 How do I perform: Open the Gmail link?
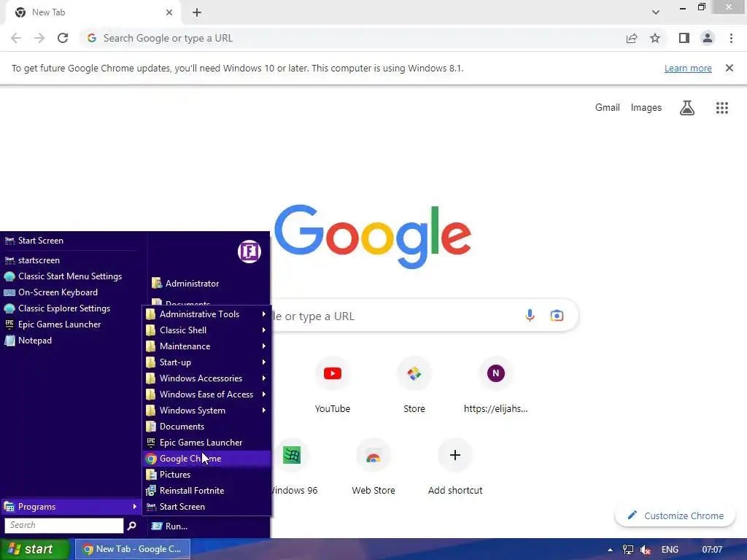point(608,108)
